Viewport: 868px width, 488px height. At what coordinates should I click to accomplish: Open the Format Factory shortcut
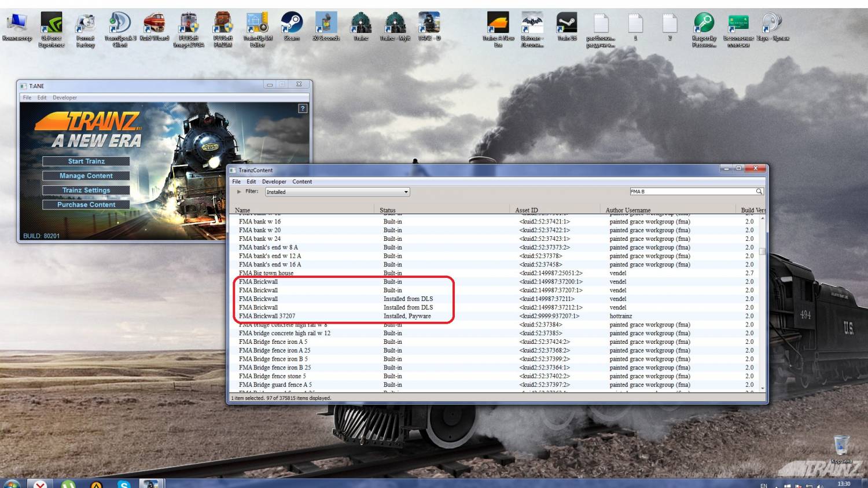[86, 29]
